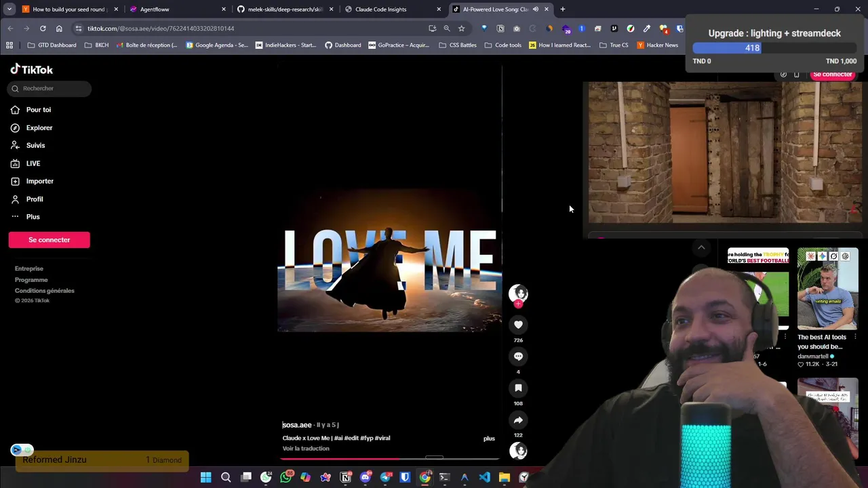Screen dimensions: 868x488
Task: Open the True CS bookmark folder
Action: 614,45
